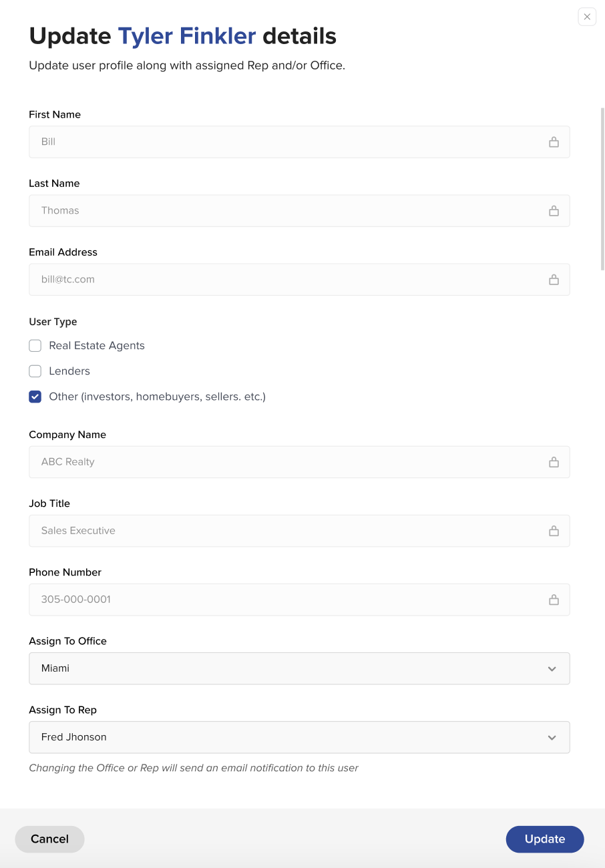Click the First Name field containing Bill

(287, 142)
